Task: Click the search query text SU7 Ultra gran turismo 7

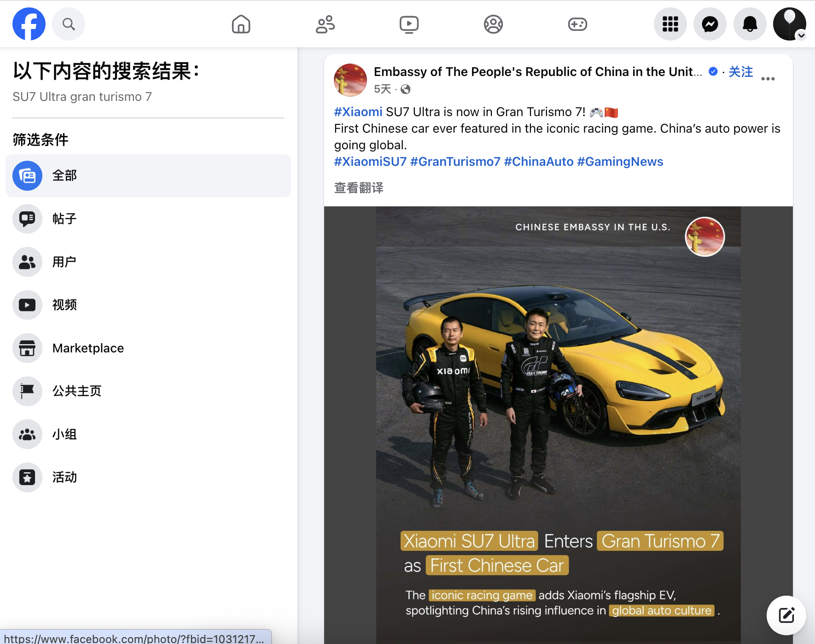Action: [x=82, y=97]
